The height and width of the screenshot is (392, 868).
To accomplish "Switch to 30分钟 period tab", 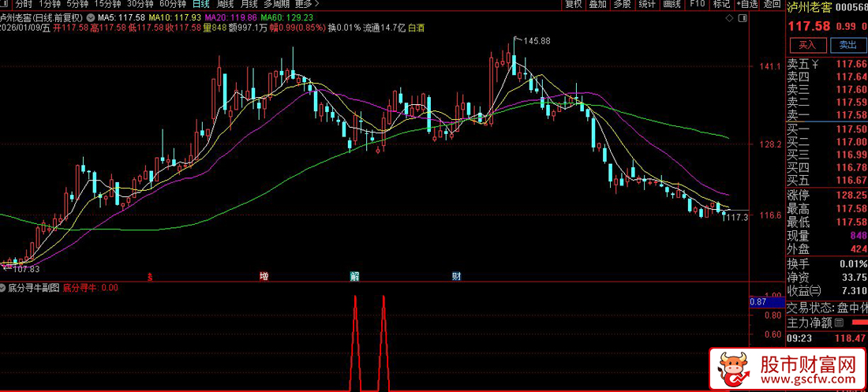I will pos(140,4).
